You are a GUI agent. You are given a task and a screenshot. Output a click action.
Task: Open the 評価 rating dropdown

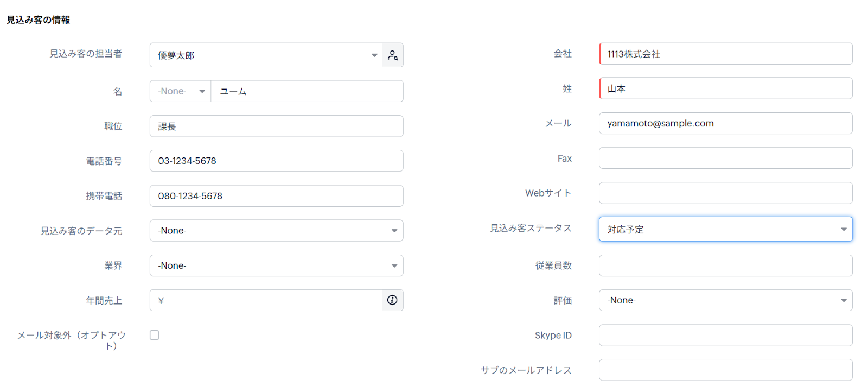pos(725,300)
